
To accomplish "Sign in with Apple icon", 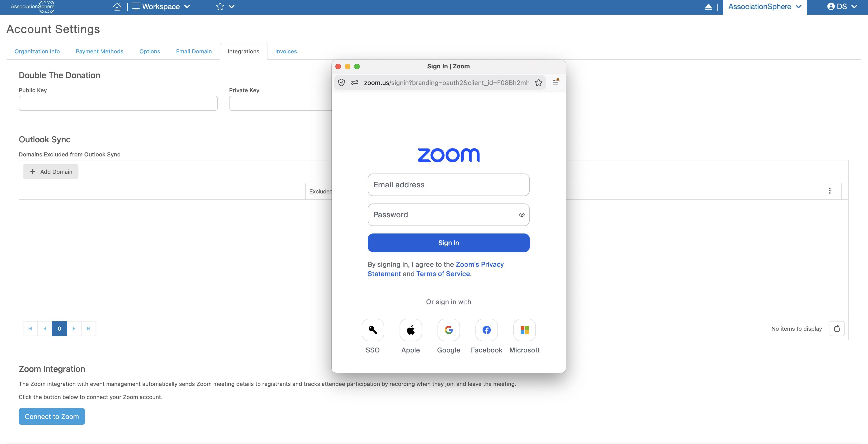I will (410, 330).
